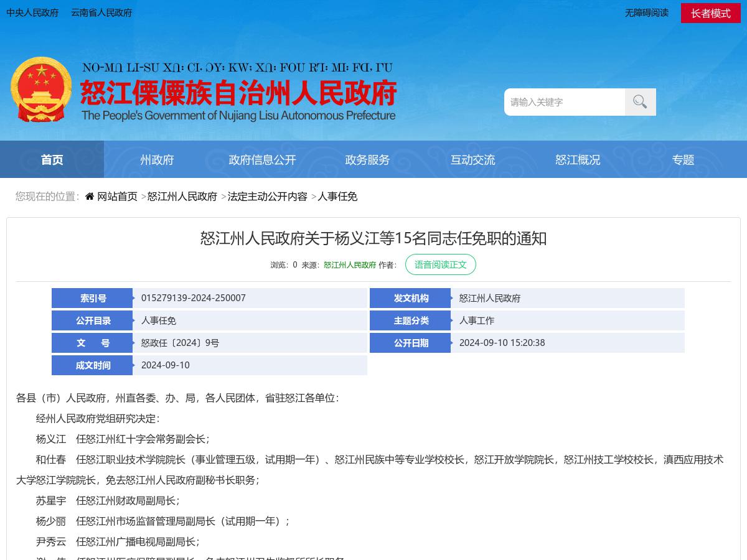Click the search keyword input field

coord(563,101)
